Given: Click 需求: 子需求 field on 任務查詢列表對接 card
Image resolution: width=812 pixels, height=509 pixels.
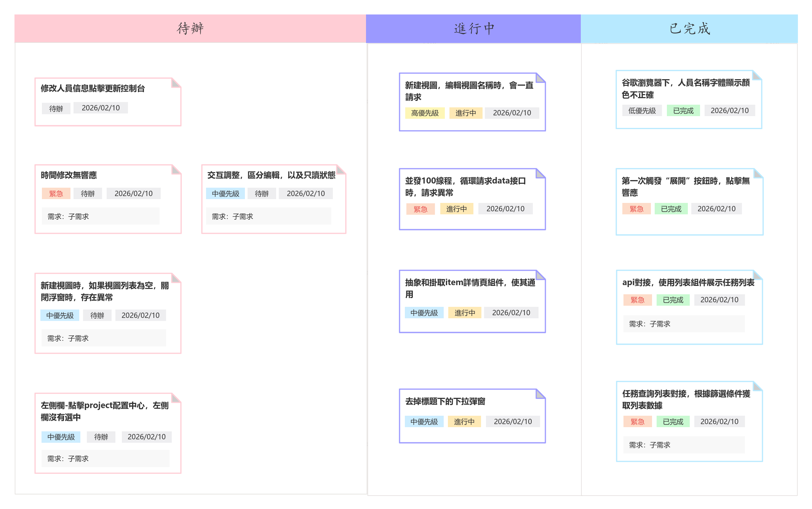Looking at the screenshot, I should (x=684, y=445).
